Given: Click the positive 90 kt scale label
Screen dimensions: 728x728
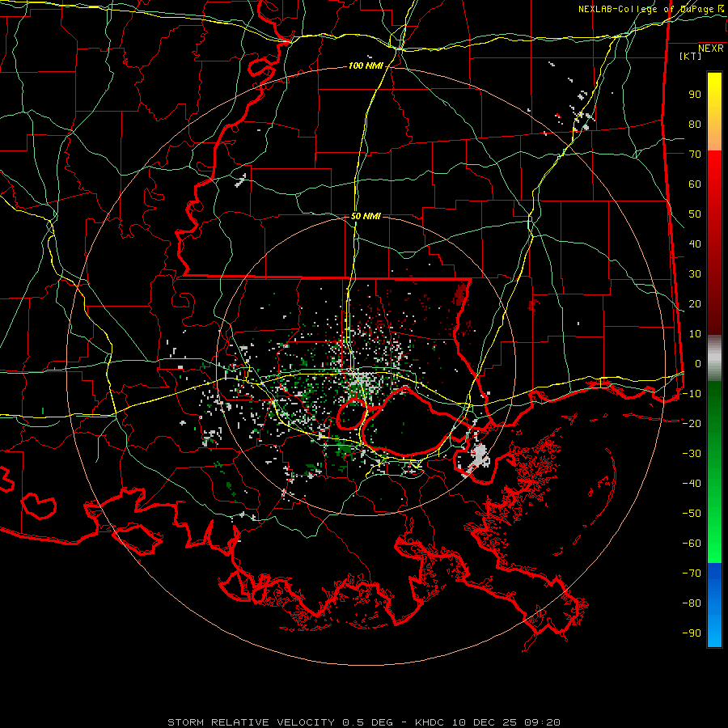Looking at the screenshot, I should click(x=695, y=95).
